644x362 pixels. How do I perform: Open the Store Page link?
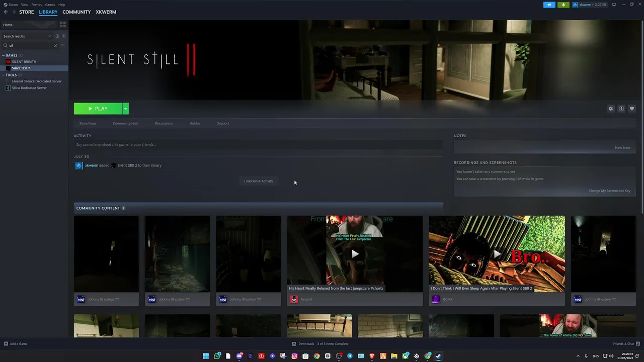[88, 123]
